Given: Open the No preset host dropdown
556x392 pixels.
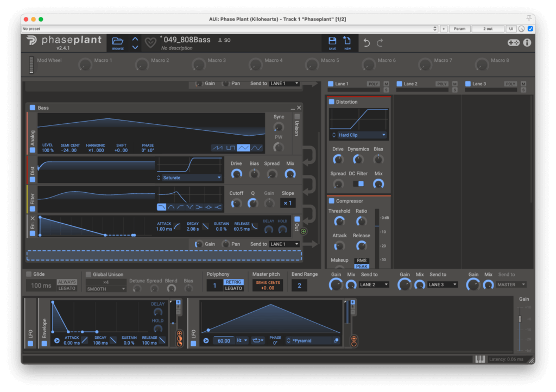Looking at the screenshot, I should pyautogui.click(x=230, y=29).
